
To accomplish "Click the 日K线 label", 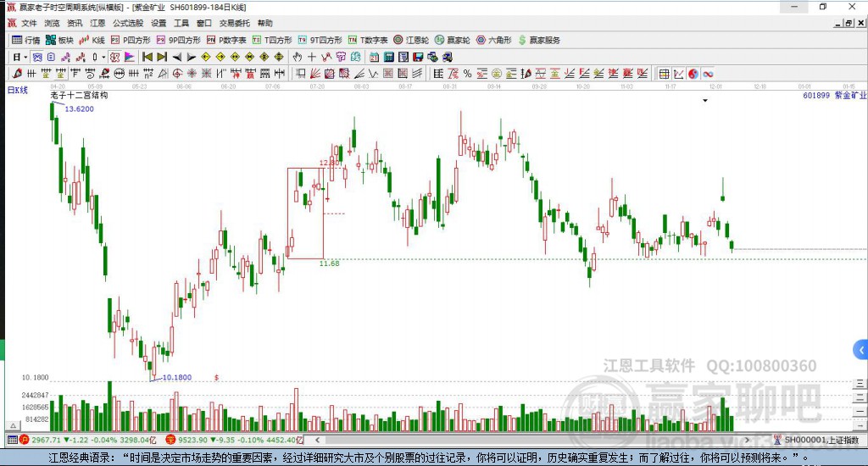I will pos(17,90).
